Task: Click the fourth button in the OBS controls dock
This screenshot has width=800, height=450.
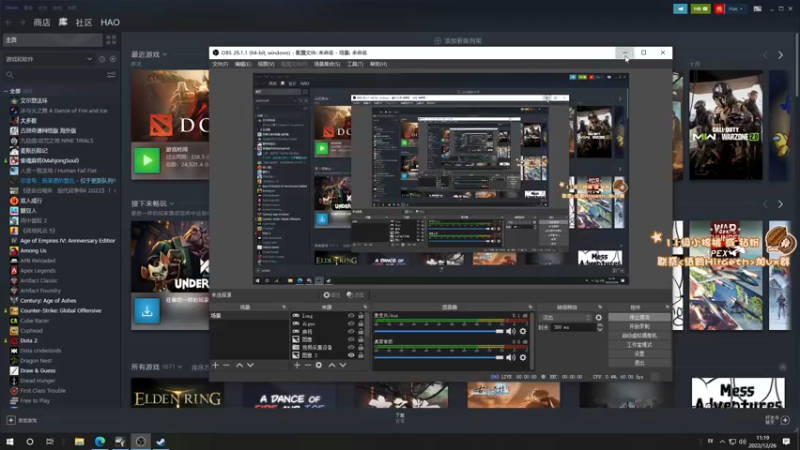Action: 639,345
